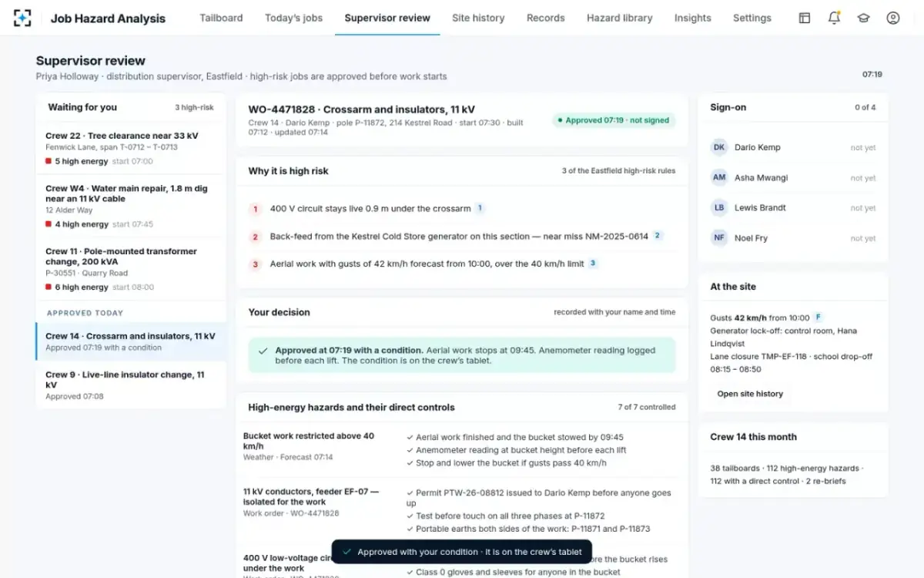Click Noel Fry's NF avatar

719,238
